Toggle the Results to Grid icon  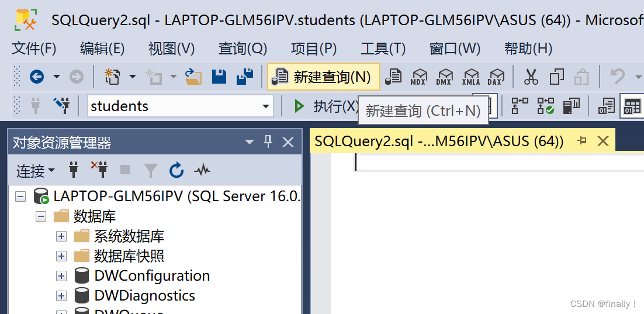coord(632,106)
